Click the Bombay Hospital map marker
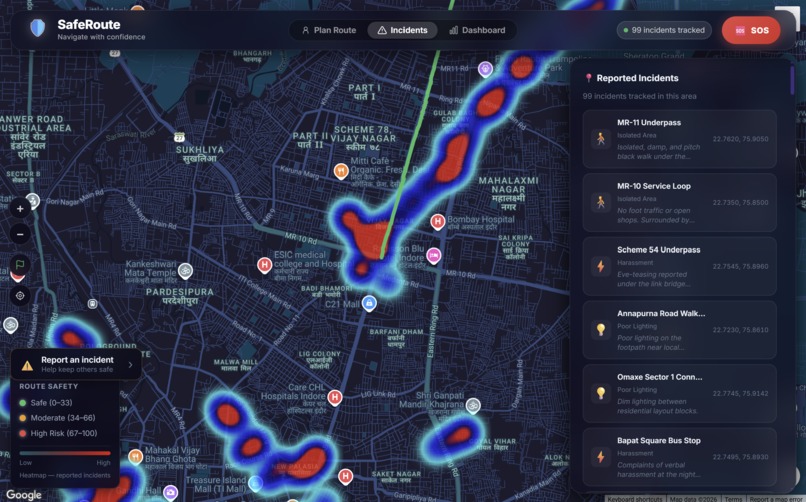The image size is (806, 502). point(437,221)
